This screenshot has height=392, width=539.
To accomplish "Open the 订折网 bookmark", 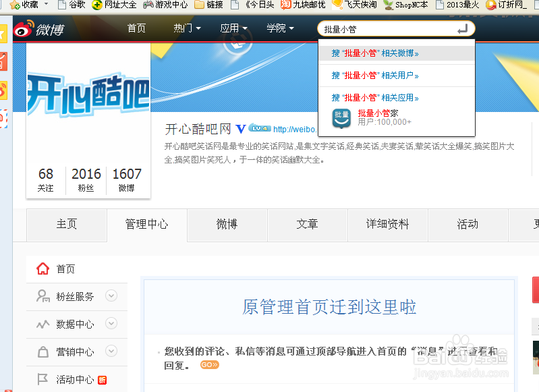I will click(507, 5).
